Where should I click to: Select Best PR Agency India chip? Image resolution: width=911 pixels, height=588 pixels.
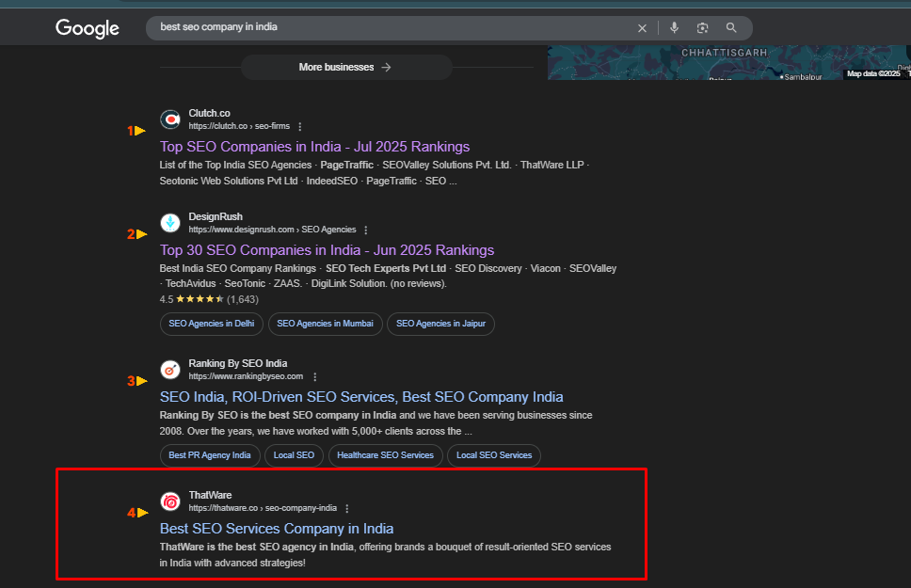(210, 455)
